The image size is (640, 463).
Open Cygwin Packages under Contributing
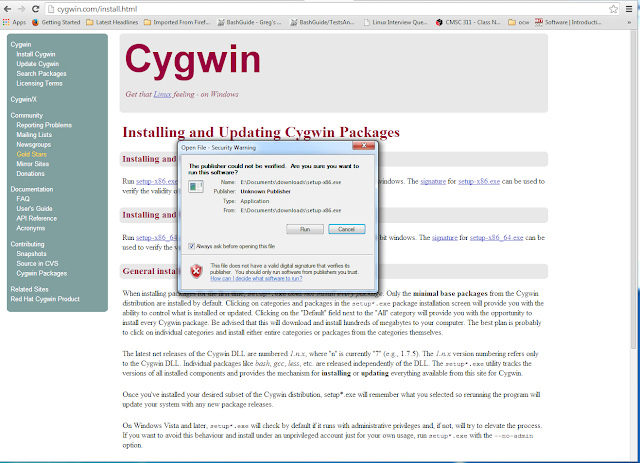pos(42,273)
